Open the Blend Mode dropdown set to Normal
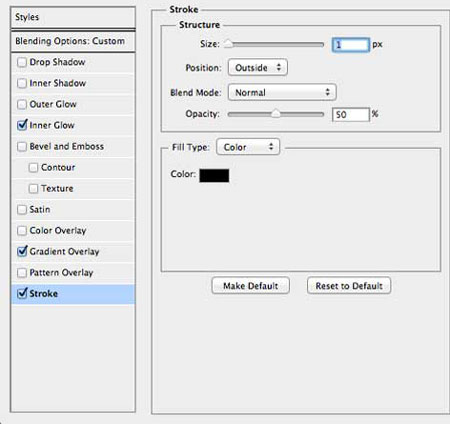Viewport: 450px width, 424px height. [x=282, y=92]
